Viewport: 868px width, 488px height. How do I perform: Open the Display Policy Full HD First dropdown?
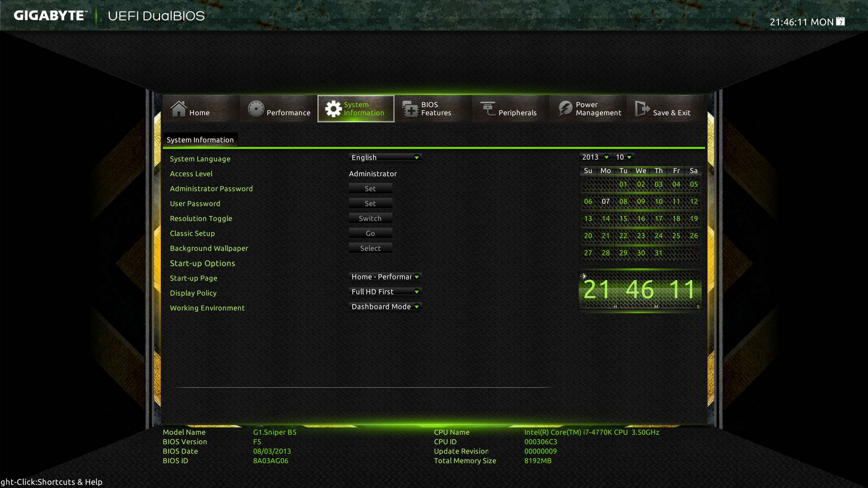[385, 291]
